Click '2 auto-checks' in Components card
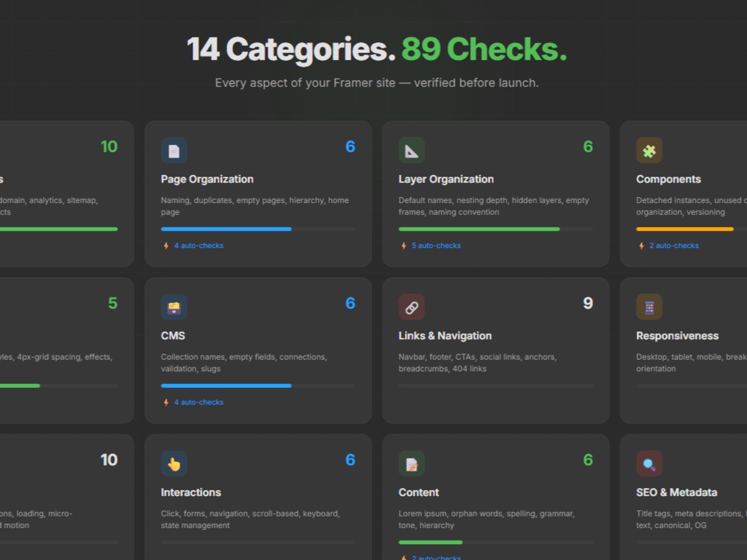Viewport: 747px width, 560px height. click(674, 245)
